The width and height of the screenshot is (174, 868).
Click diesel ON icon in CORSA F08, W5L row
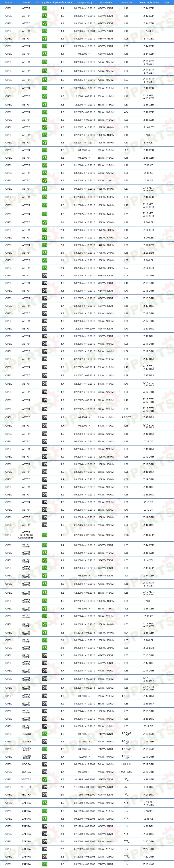coord(44,772)
